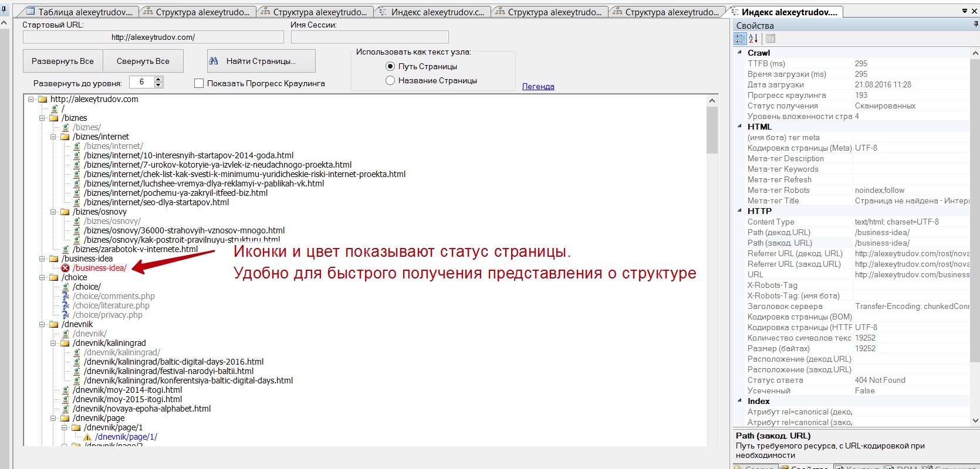Click the folder icon of /choice
Screen dimensions: 980x469
tap(54, 277)
